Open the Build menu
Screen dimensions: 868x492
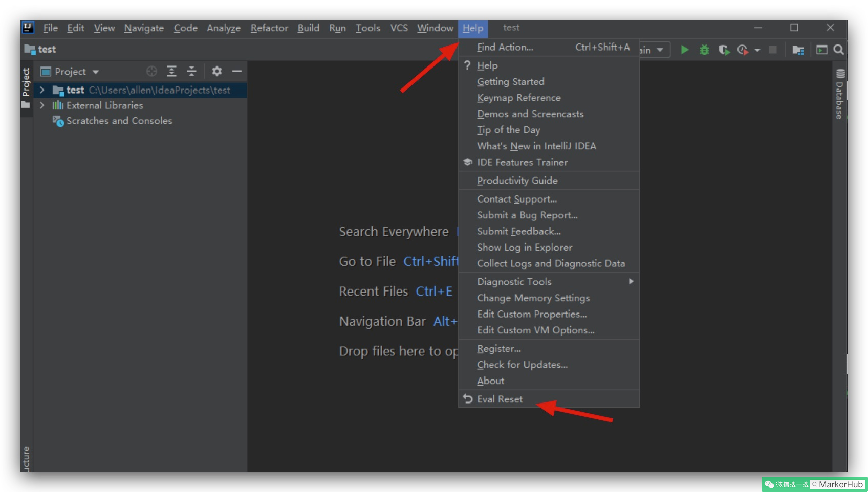pos(308,28)
